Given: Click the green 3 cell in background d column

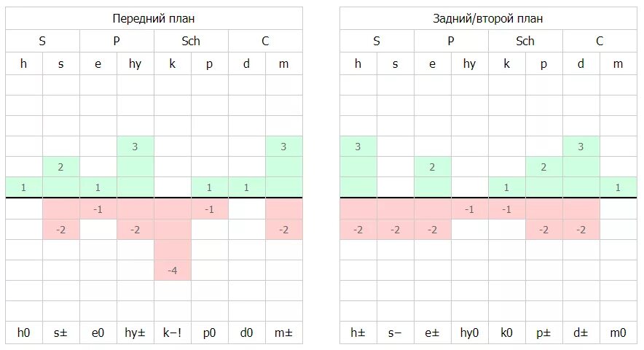Looking at the screenshot, I should pyautogui.click(x=581, y=147).
